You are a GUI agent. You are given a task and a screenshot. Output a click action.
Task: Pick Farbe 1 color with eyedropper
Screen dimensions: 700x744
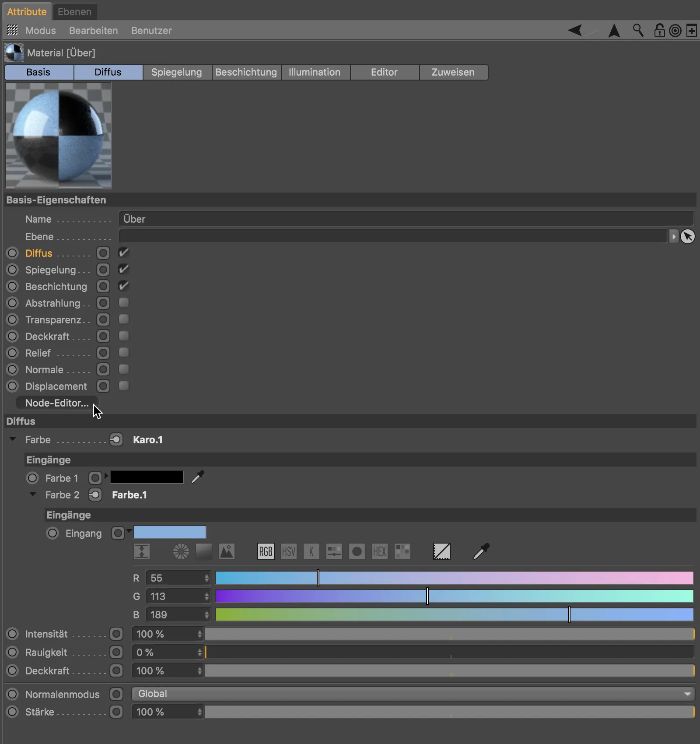[x=198, y=477]
